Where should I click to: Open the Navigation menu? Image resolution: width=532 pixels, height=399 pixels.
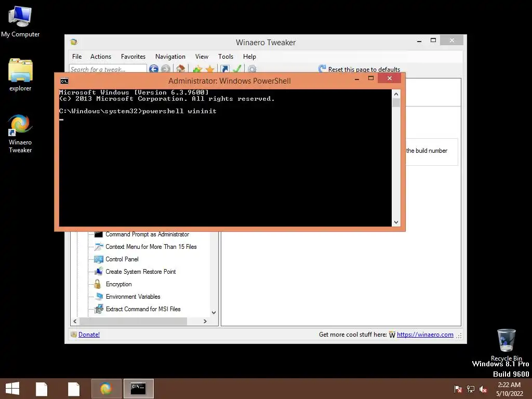170,56
